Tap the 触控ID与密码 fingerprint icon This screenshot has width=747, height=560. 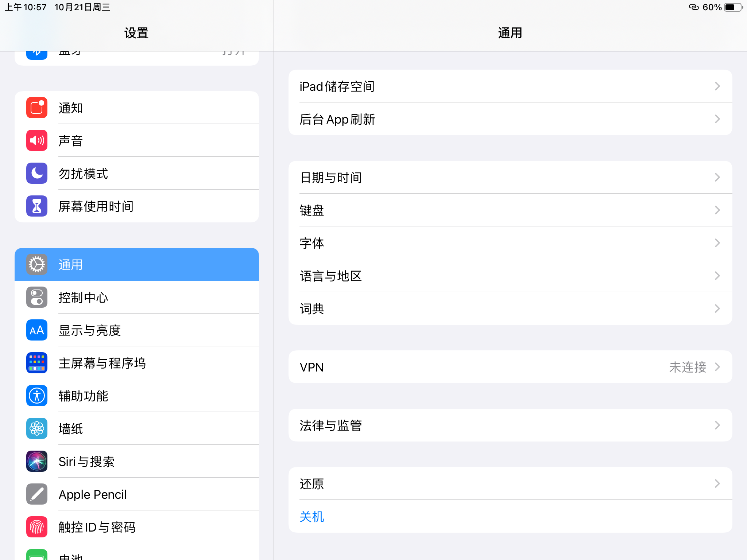[37, 527]
